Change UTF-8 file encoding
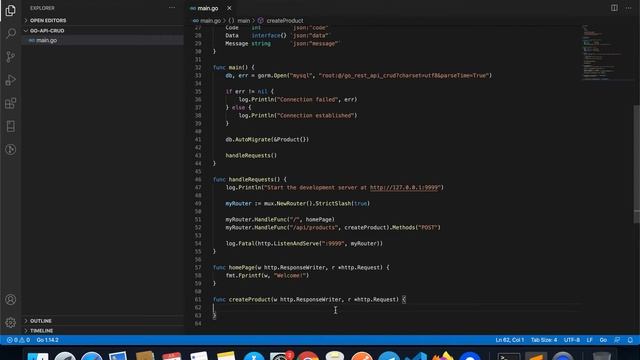This screenshot has width=640, height=360. pyautogui.click(x=571, y=340)
